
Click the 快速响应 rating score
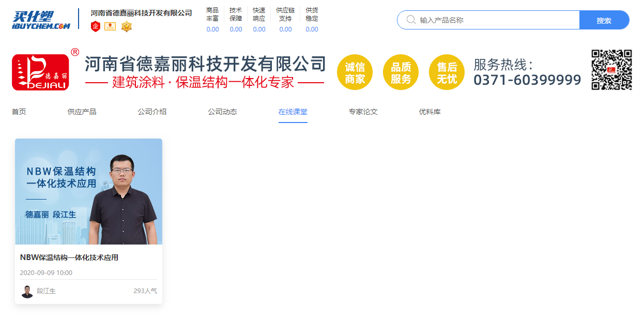(x=259, y=29)
